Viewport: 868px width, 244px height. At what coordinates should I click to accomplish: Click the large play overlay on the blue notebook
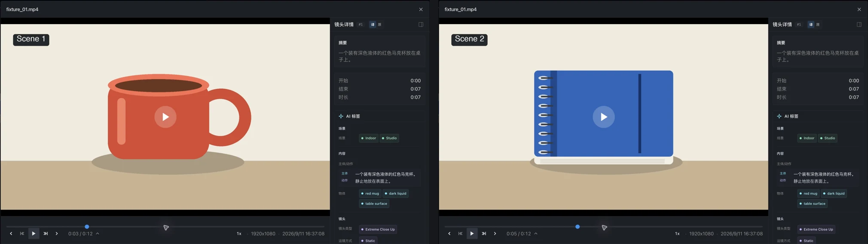coord(604,117)
